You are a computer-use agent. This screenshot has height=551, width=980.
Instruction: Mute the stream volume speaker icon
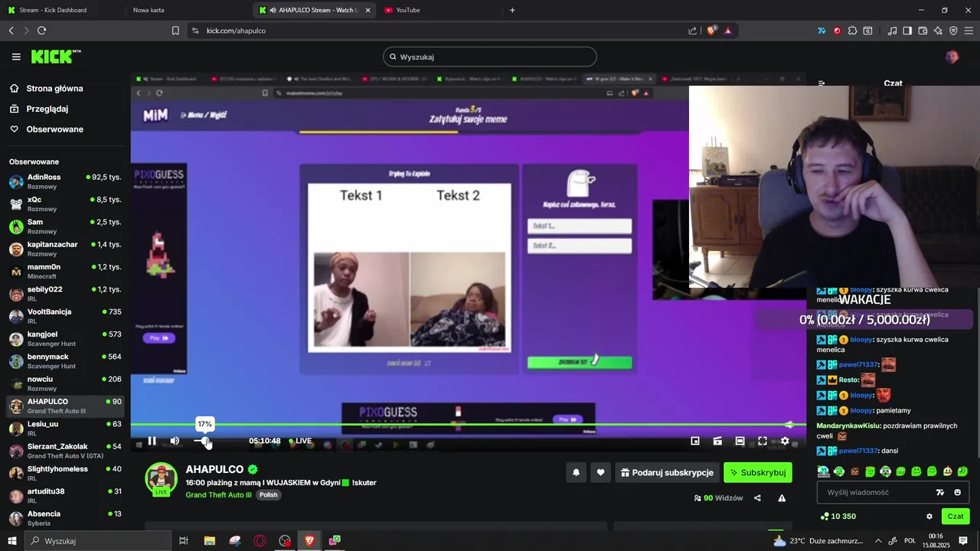175,441
